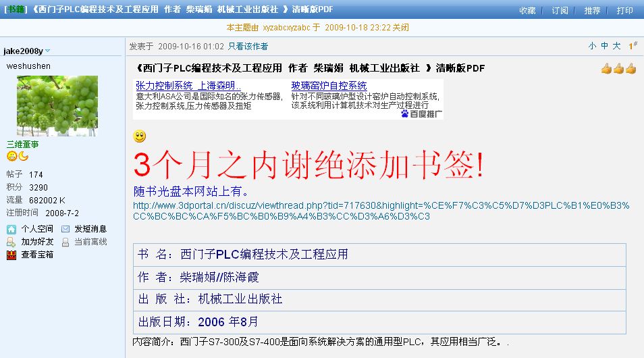Click the 出版社 机械工业出版社 row
644x358 pixels.
(x=379, y=299)
